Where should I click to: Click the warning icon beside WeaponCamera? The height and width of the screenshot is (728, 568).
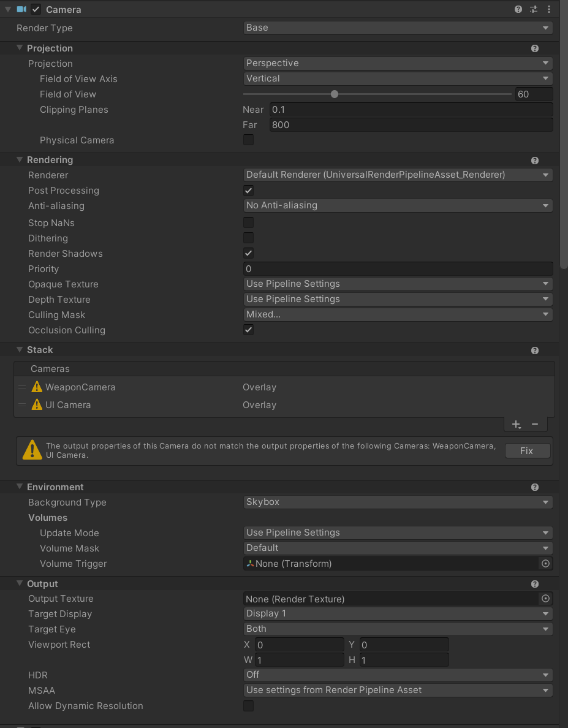(x=36, y=387)
